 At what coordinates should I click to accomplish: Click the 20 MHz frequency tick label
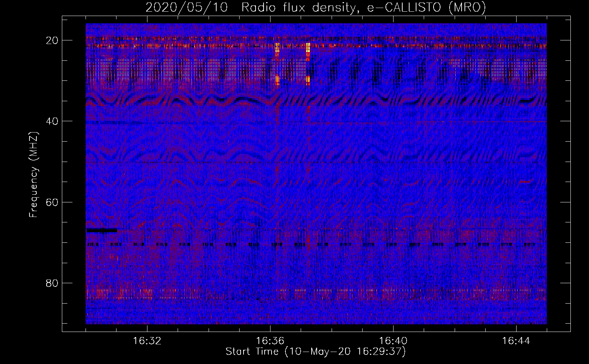point(52,40)
